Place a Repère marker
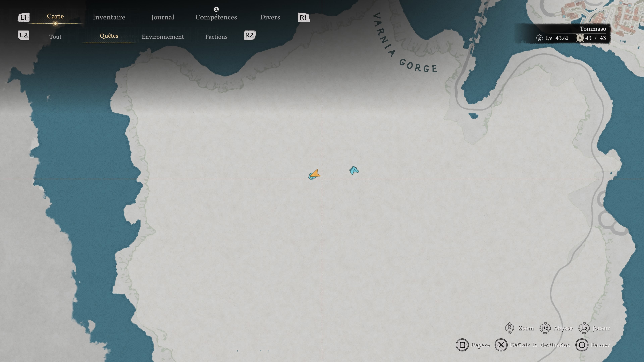 tap(480, 345)
